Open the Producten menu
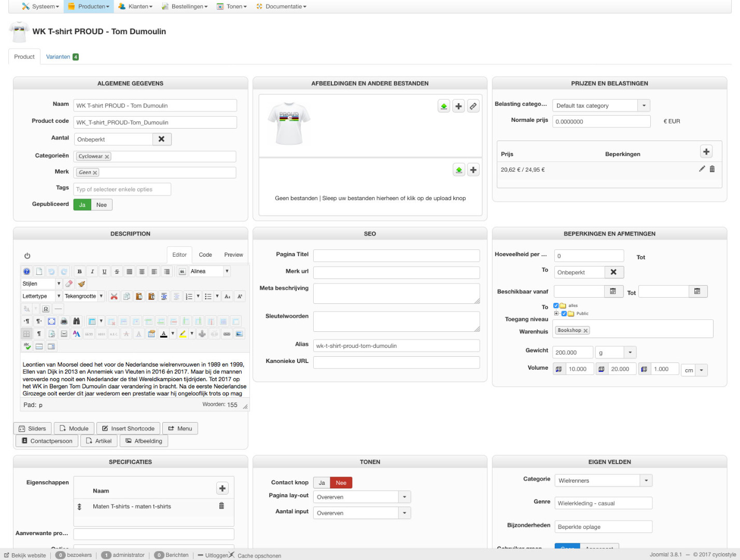 89,6
